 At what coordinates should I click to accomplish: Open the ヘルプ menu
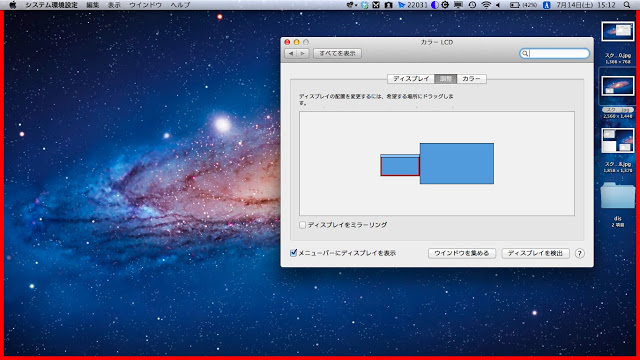click(x=180, y=5)
